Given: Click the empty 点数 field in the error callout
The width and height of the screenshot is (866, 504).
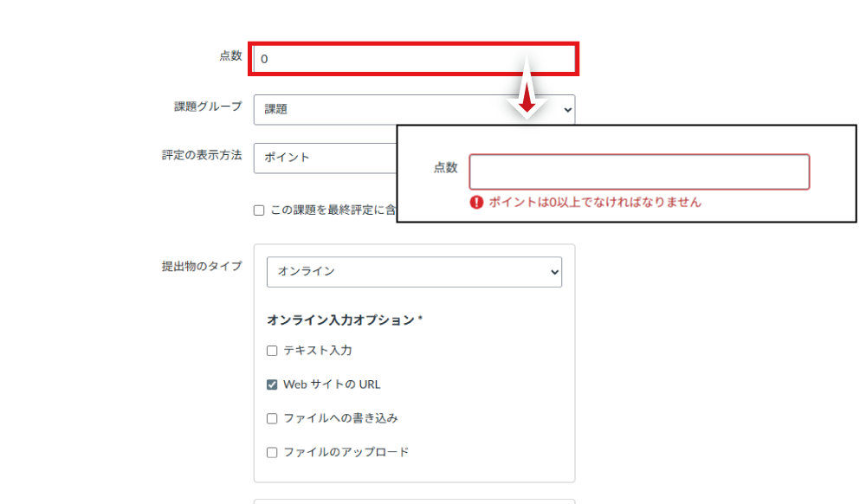Looking at the screenshot, I should [639, 171].
